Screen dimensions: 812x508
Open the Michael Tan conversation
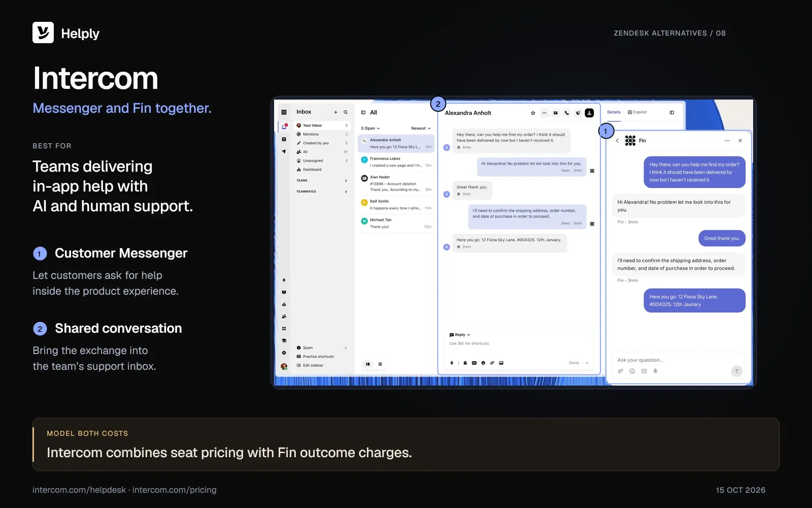coord(396,224)
